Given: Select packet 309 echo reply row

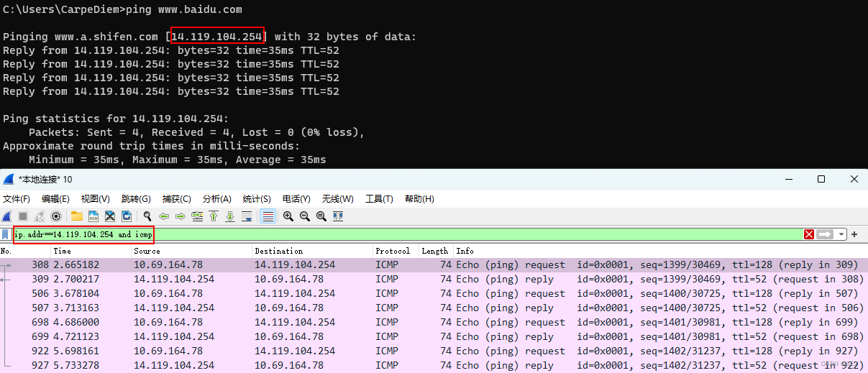Looking at the screenshot, I should pos(434,280).
